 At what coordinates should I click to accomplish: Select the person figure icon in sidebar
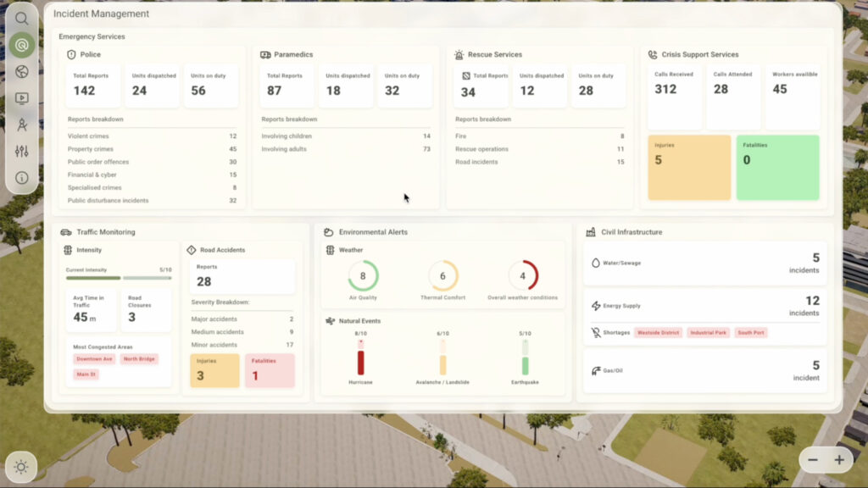pyautogui.click(x=21, y=125)
